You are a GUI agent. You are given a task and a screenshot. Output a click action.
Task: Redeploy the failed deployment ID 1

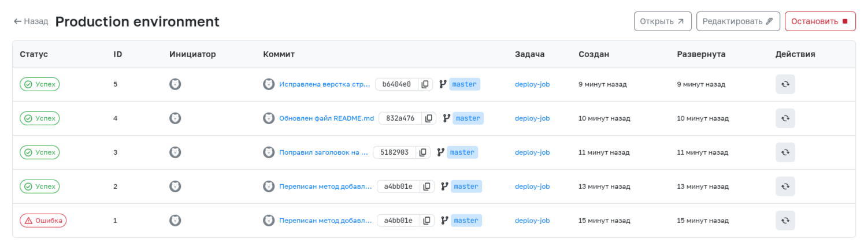click(785, 221)
